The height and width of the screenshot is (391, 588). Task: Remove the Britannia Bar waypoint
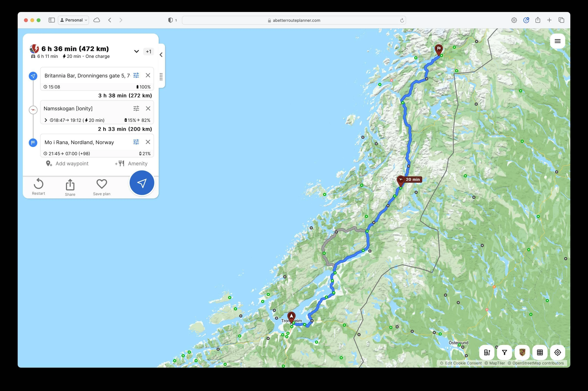148,75
